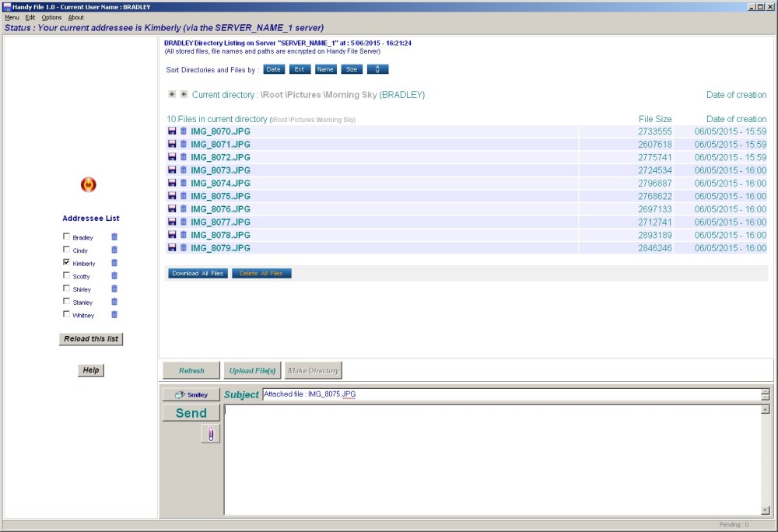The image size is (778, 532).
Task: Click the second back arrow beside Current directory
Action: [184, 94]
